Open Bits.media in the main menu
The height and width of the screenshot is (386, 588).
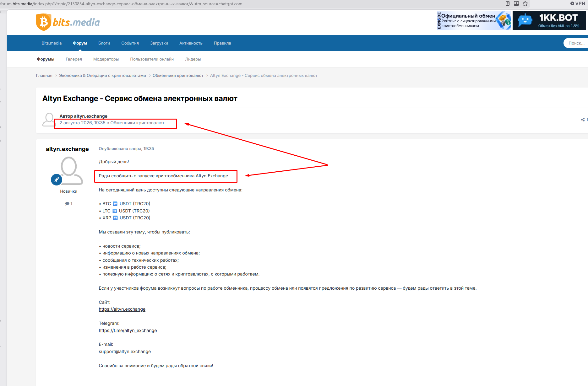point(52,43)
